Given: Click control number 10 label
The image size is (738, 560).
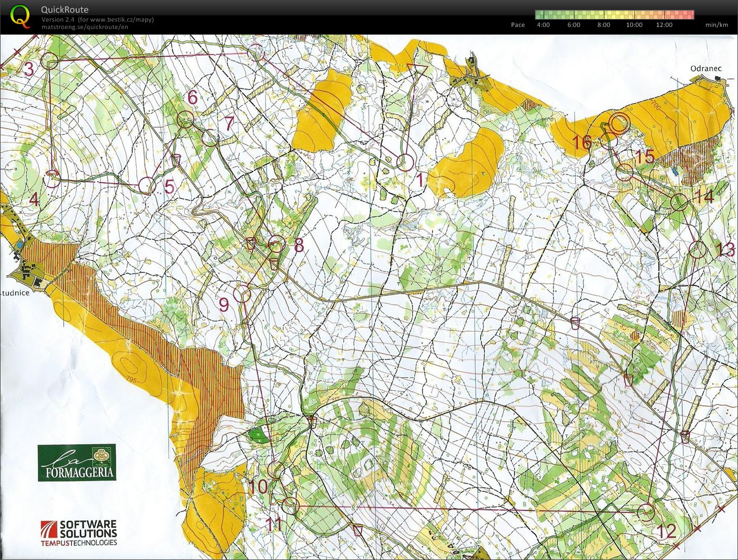Looking at the screenshot, I should (x=258, y=486).
